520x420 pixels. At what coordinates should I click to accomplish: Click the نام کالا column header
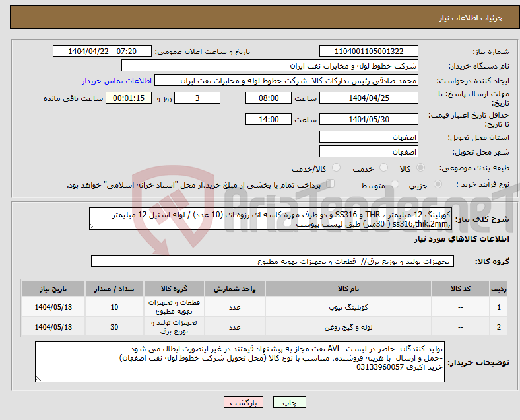coord(348,289)
